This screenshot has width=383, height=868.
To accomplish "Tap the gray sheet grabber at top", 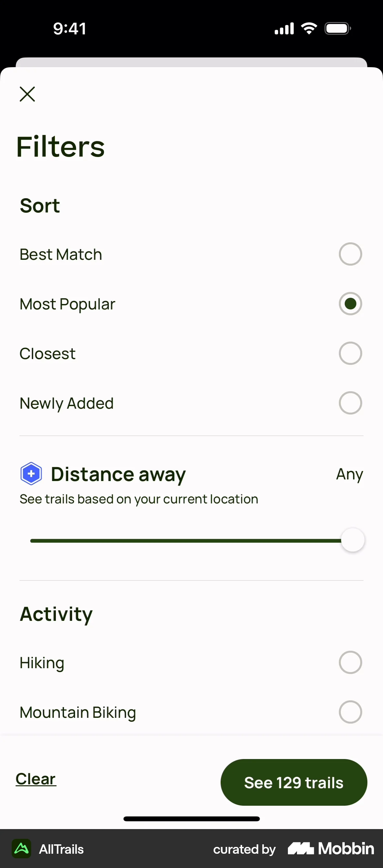I will pos(191,62).
